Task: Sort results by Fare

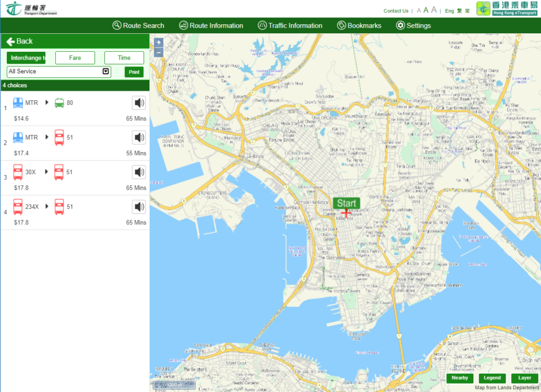Action: click(x=75, y=58)
